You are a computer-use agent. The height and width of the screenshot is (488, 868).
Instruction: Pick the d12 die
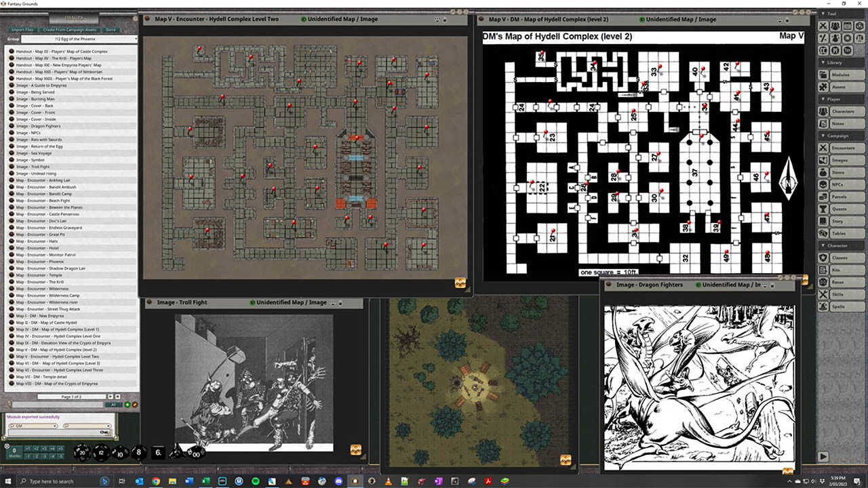point(101,452)
